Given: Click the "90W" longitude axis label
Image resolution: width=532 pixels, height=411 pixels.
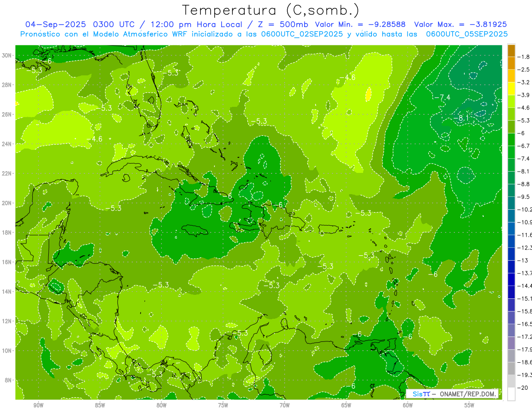Looking at the screenshot, I should click(x=38, y=405).
